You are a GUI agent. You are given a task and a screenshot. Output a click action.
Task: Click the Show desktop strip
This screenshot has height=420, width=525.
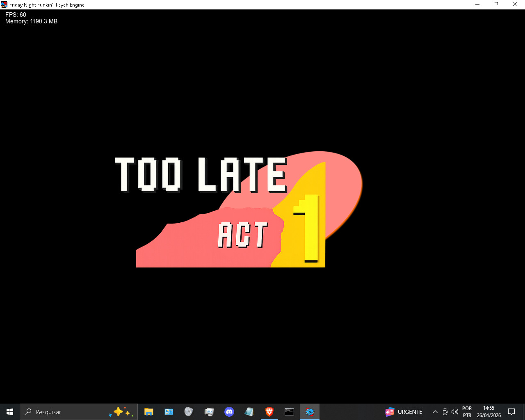click(x=524, y=412)
